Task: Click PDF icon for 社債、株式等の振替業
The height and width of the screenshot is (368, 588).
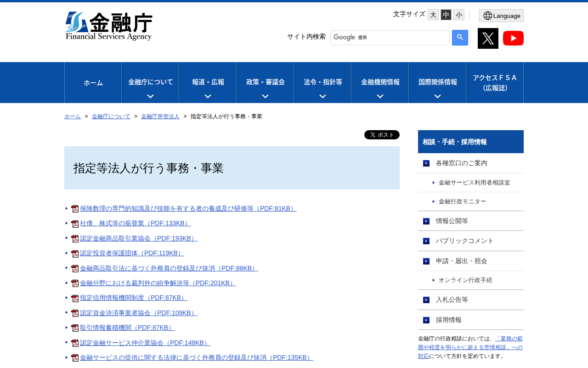Action: pyautogui.click(x=75, y=224)
